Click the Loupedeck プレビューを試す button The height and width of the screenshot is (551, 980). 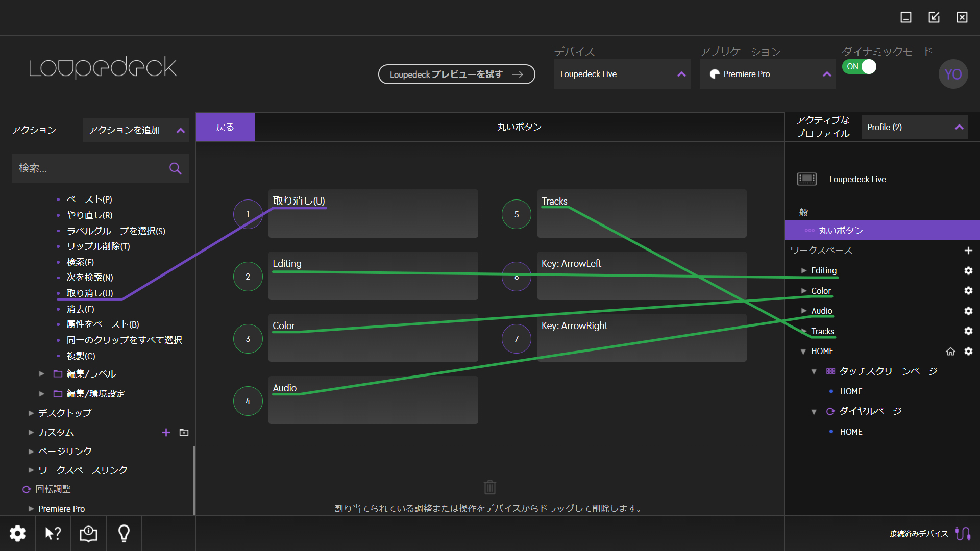[456, 74]
